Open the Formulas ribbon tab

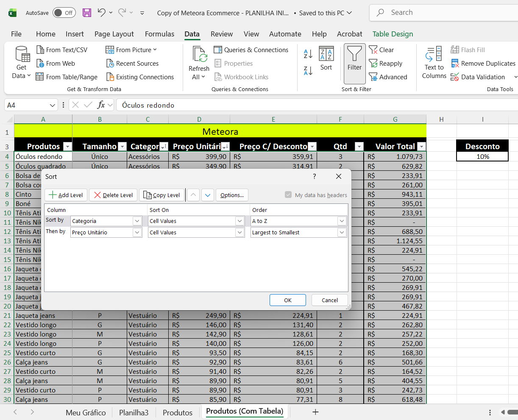(x=159, y=34)
